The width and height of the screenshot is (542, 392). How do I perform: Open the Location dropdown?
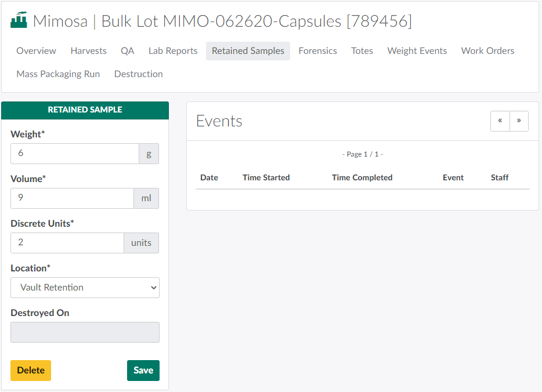[x=85, y=288]
